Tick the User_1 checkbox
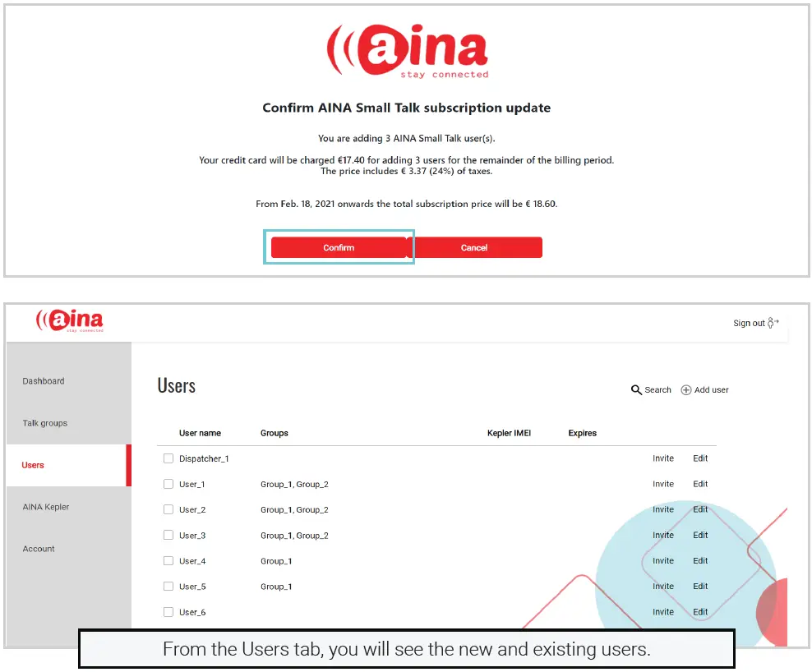Viewport: 812px width, 672px height. (168, 484)
